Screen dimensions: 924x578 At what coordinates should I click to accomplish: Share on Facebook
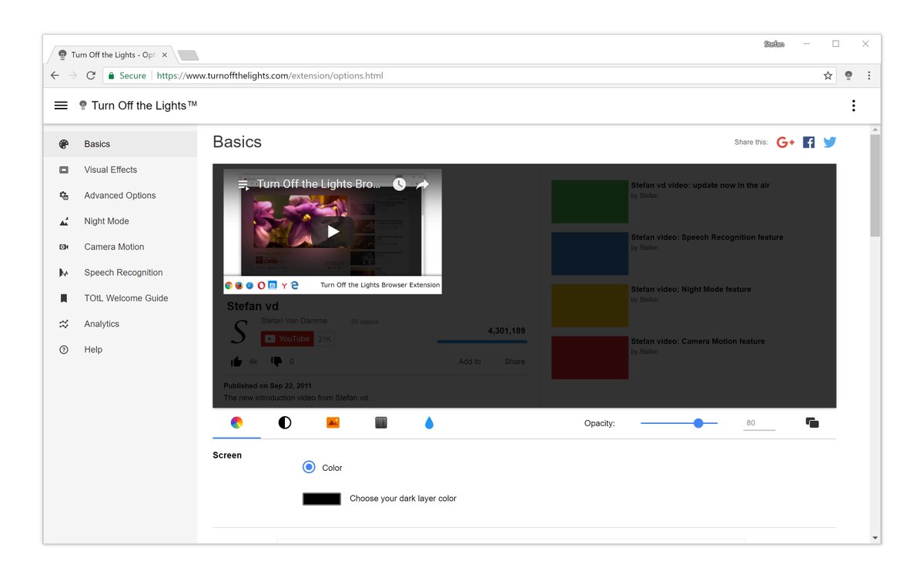(808, 142)
